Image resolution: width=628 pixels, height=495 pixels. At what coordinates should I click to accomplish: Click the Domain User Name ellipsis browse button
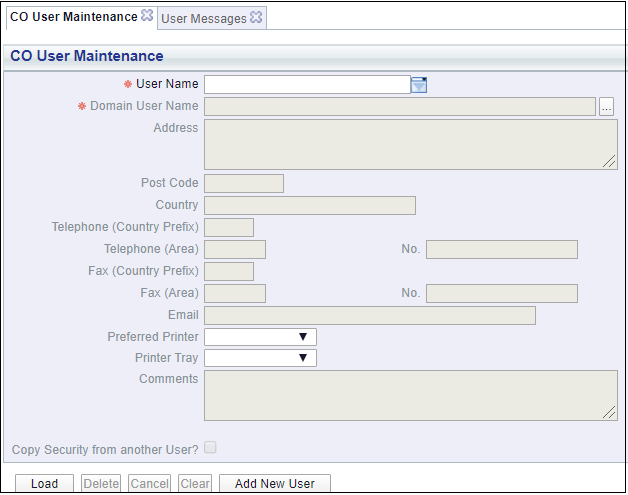[x=606, y=107]
